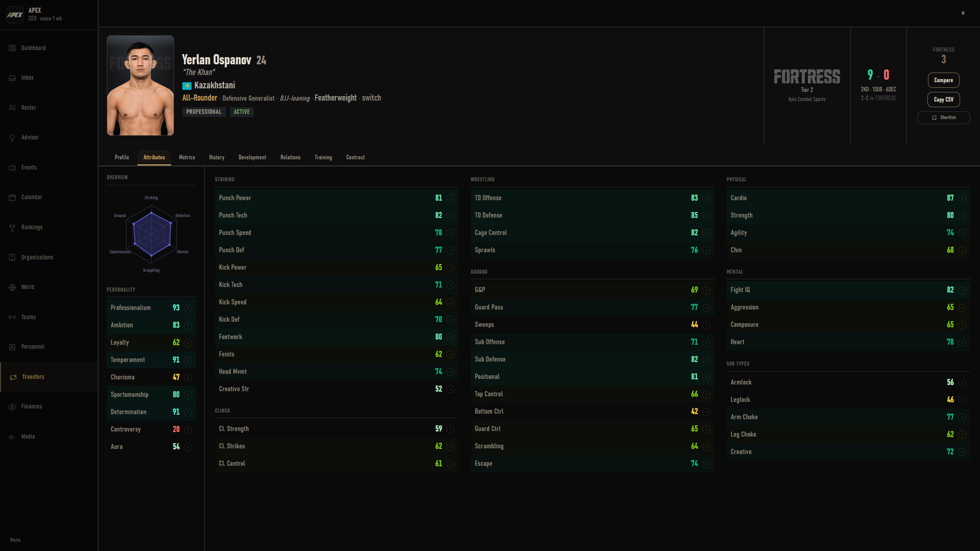Click the Arm Choke row
980x551 pixels.
pyautogui.click(x=848, y=417)
